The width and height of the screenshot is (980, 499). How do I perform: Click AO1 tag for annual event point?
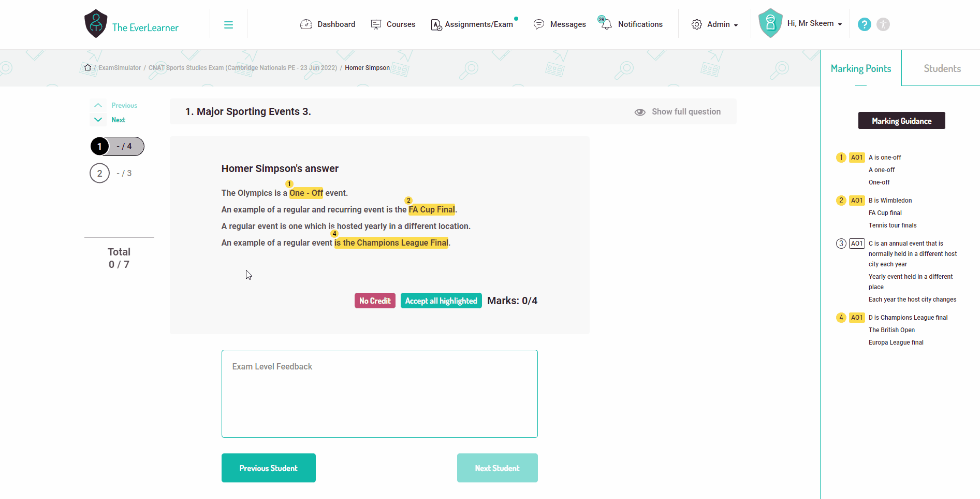pos(857,244)
